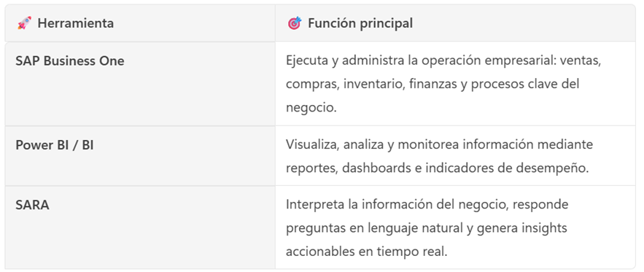This screenshot has height=272, width=644.
Task: Click the rocket emoji icon
Action: (x=24, y=23)
